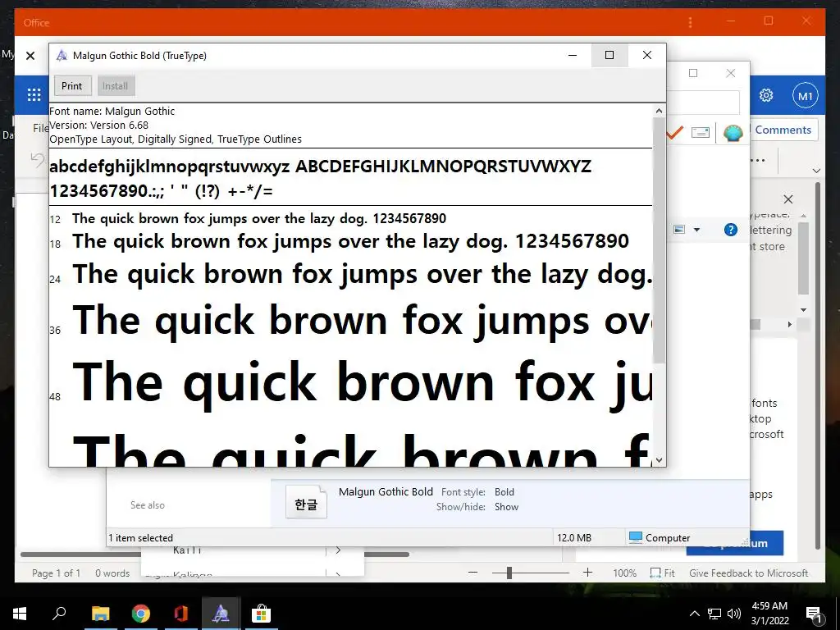Click Give Feedback to Microsoft link

click(x=748, y=573)
